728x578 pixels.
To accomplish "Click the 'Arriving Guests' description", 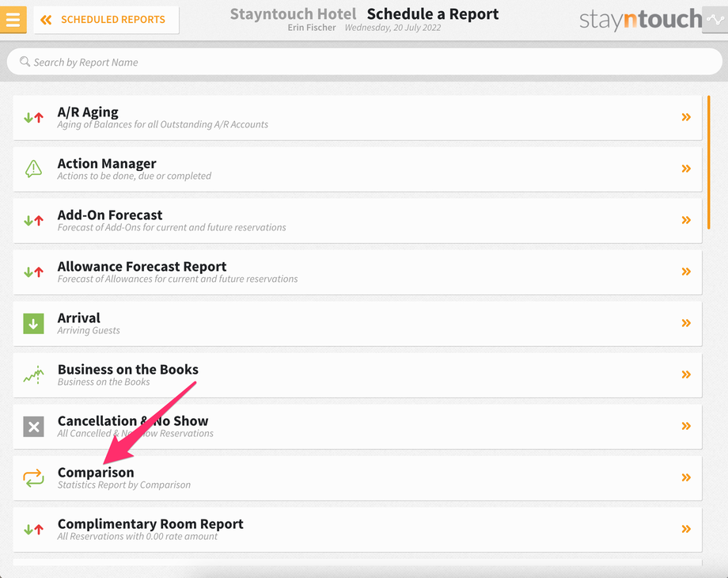I will pyautogui.click(x=89, y=330).
